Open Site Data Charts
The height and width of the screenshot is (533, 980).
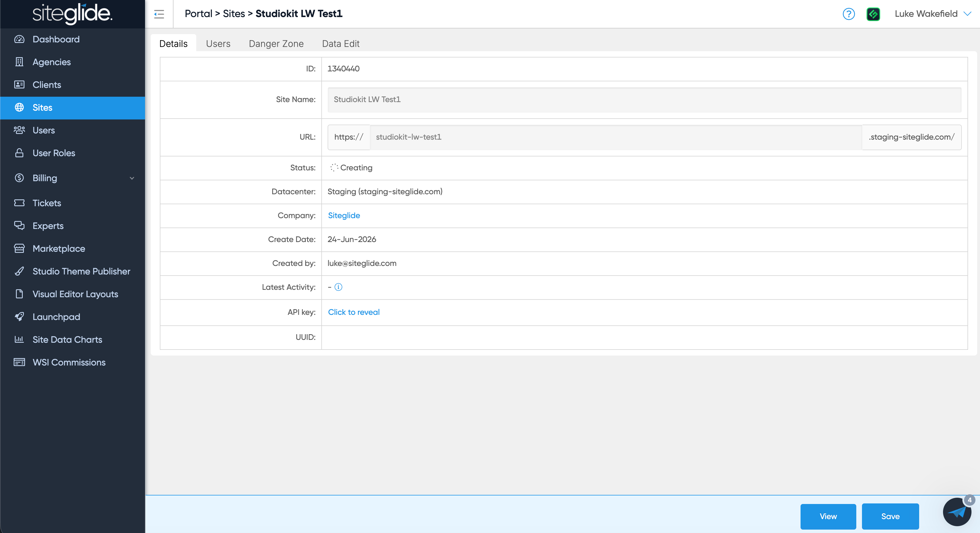(x=72, y=339)
